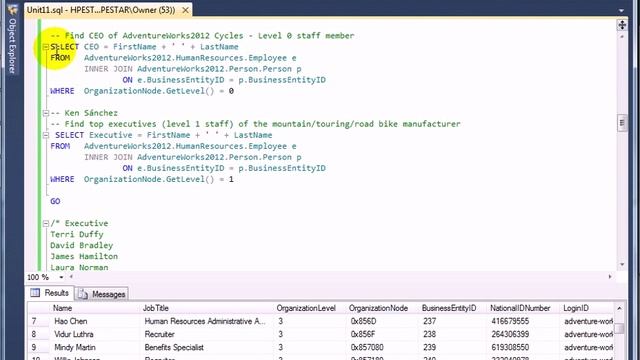Click the 'Benefits Specialist' cell
Viewport: 640px width, 360px height.
pos(207,347)
